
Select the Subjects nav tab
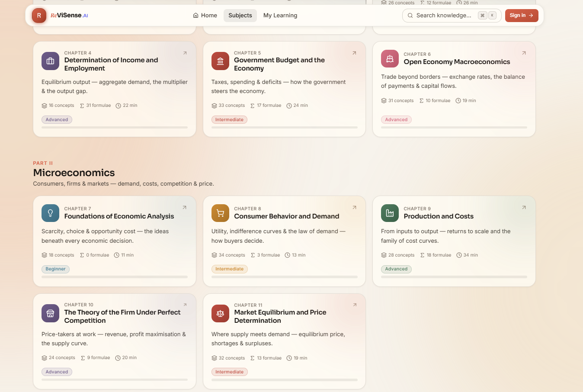tap(240, 16)
